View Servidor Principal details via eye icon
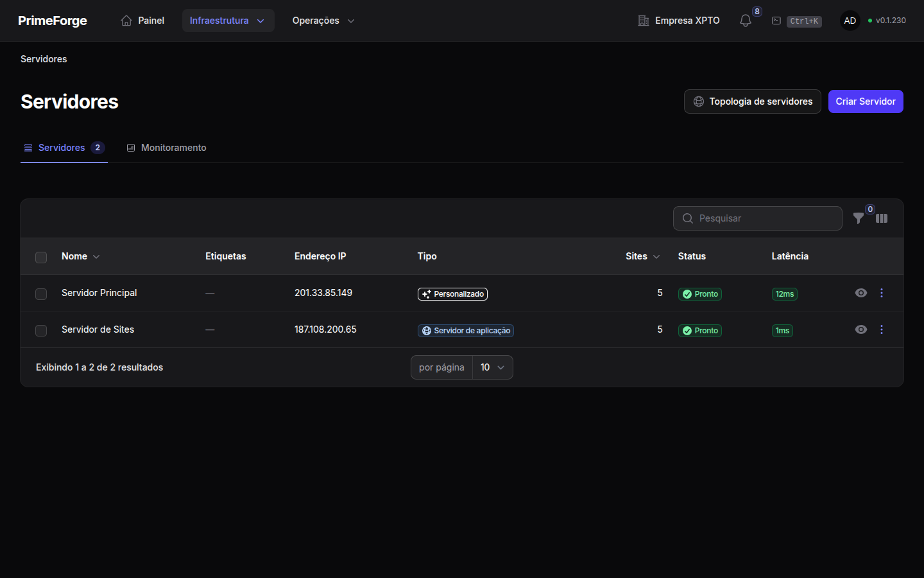The width and height of the screenshot is (924, 578). tap(861, 293)
